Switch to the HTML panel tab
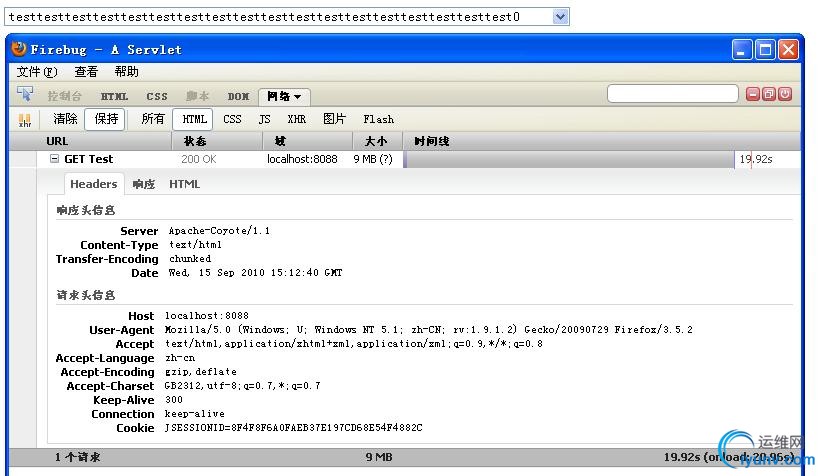The width and height of the screenshot is (821, 476). pos(114,96)
